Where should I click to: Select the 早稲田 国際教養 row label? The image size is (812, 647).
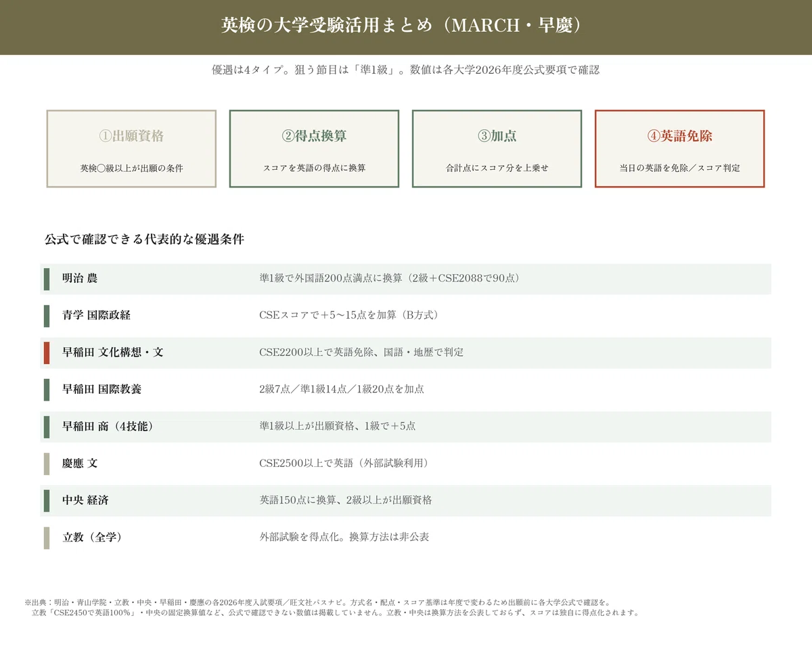click(102, 389)
